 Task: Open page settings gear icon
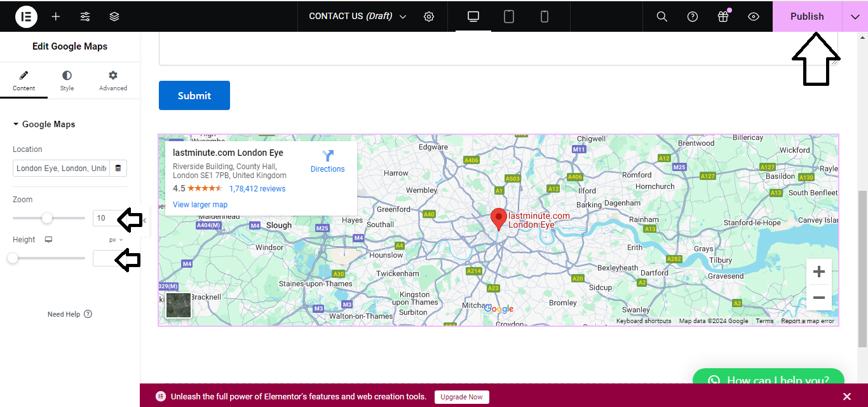tap(429, 17)
